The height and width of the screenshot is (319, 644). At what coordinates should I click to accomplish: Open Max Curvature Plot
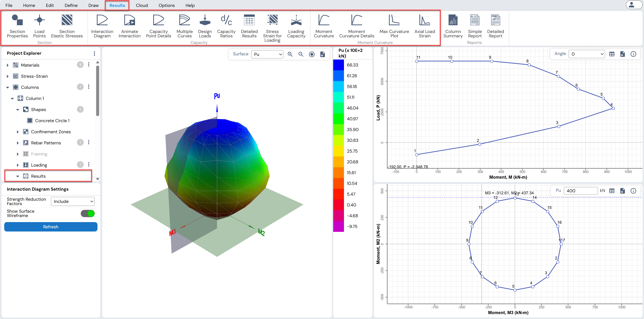pyautogui.click(x=394, y=26)
